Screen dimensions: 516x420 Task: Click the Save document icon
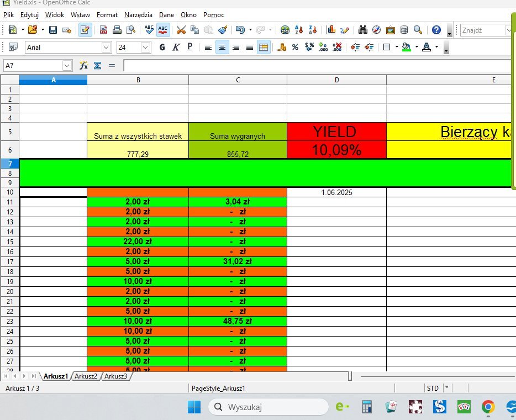tap(53, 30)
